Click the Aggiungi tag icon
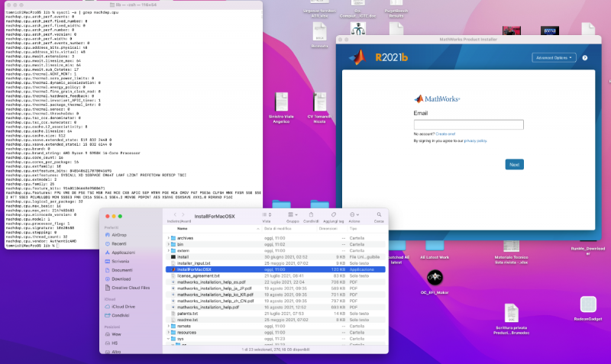Screen dimensions: 611x364 point(333,214)
